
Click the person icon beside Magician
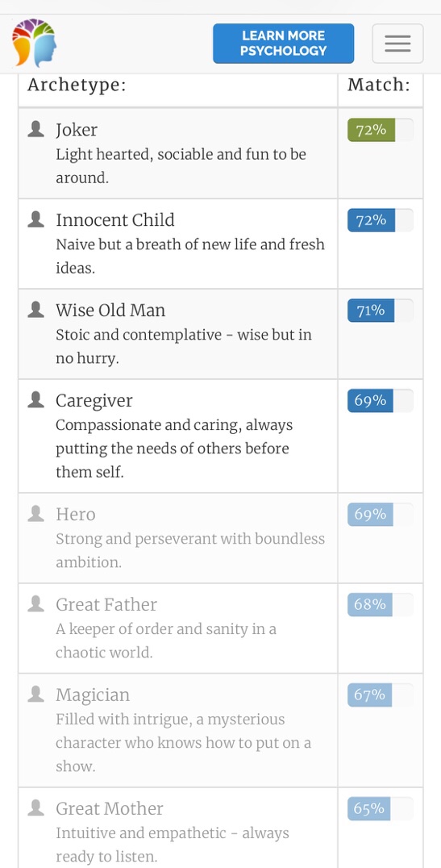pos(36,695)
